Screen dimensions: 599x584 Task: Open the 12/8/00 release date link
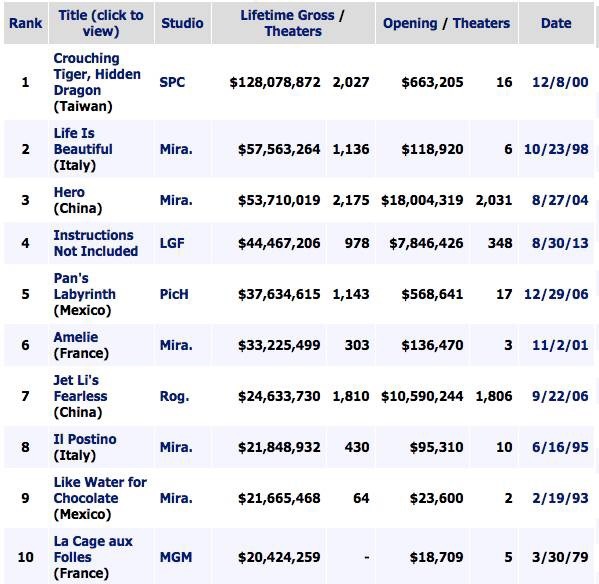(x=560, y=82)
